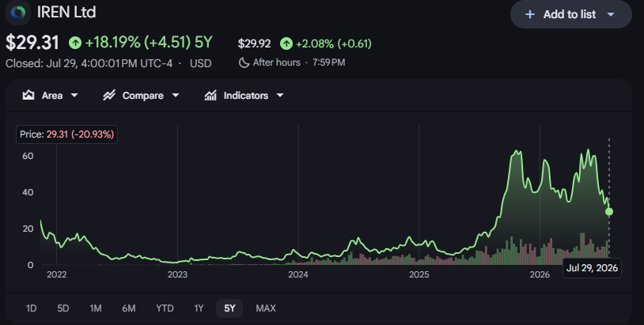Click the IREN Ltd company logo icon

(x=18, y=13)
